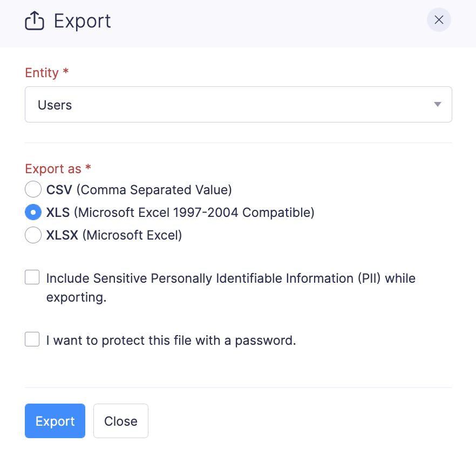Image resolution: width=476 pixels, height=450 pixels.
Task: Click the Export button
Action: [x=55, y=421]
